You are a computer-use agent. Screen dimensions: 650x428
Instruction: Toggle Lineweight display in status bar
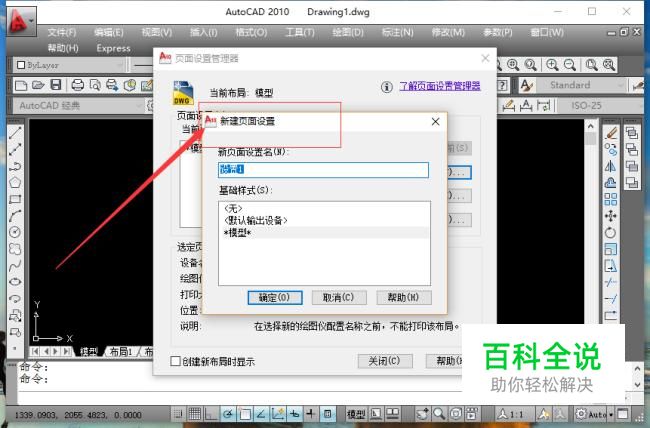(x=311, y=413)
